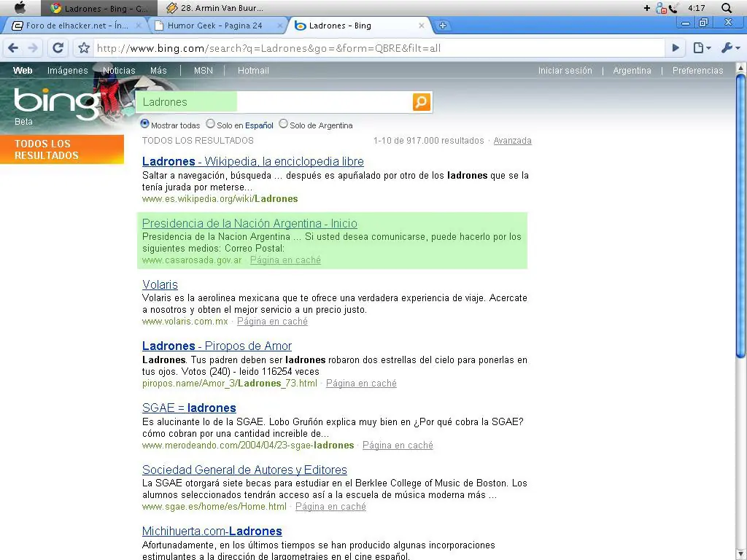Open Ladrones - Piropos de Amor result
Screen dimensions: 747x560
point(217,346)
